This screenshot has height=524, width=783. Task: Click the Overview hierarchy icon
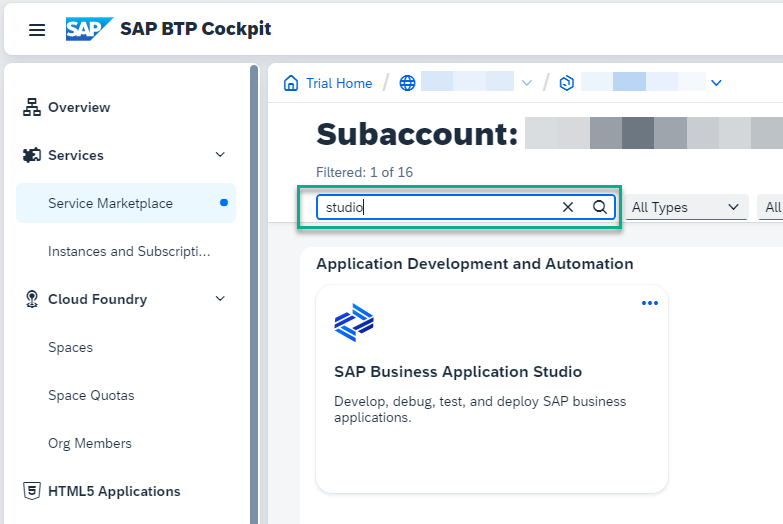coord(32,107)
